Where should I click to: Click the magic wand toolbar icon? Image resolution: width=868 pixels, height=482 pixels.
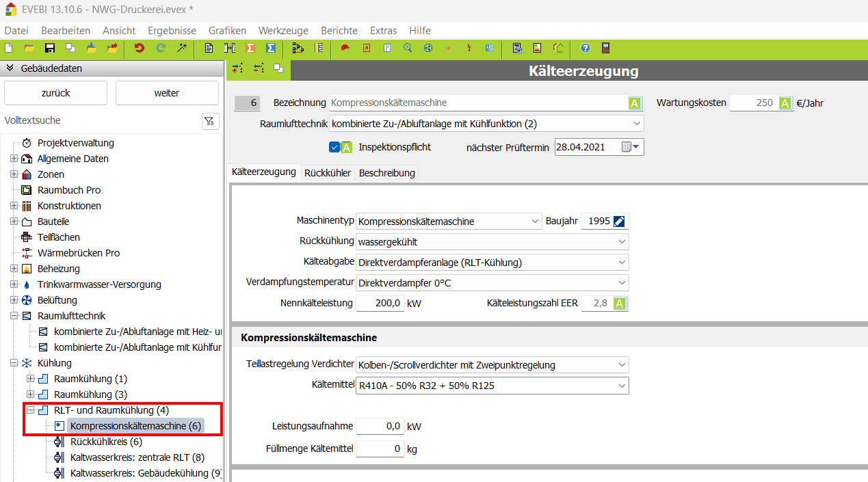(181, 48)
